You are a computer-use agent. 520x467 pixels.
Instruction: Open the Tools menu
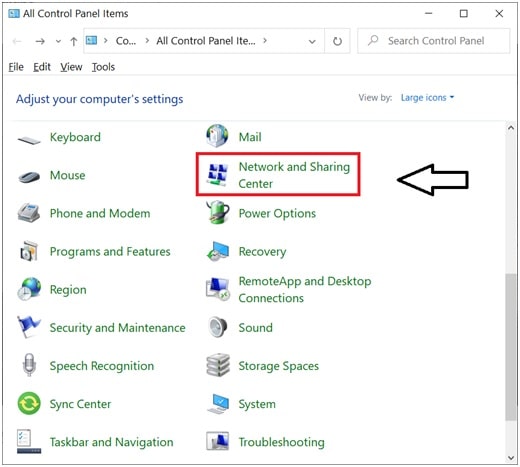coord(103,67)
